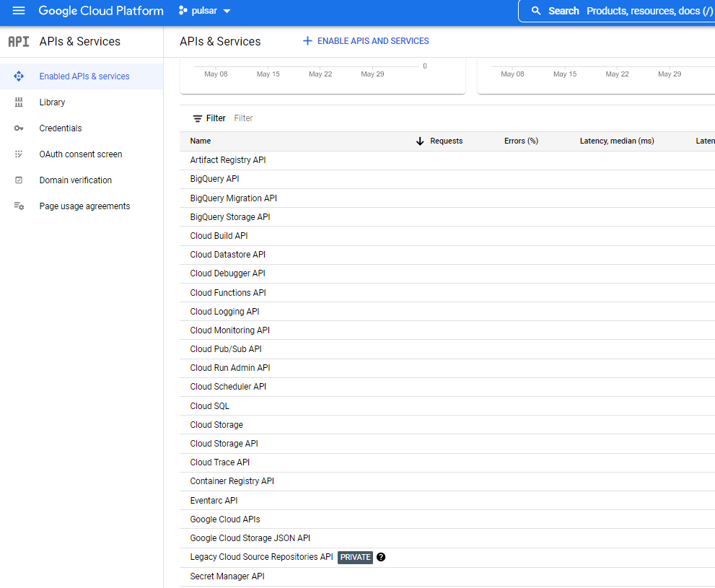
Task: Select Container Registry API
Action: (447, 481)
